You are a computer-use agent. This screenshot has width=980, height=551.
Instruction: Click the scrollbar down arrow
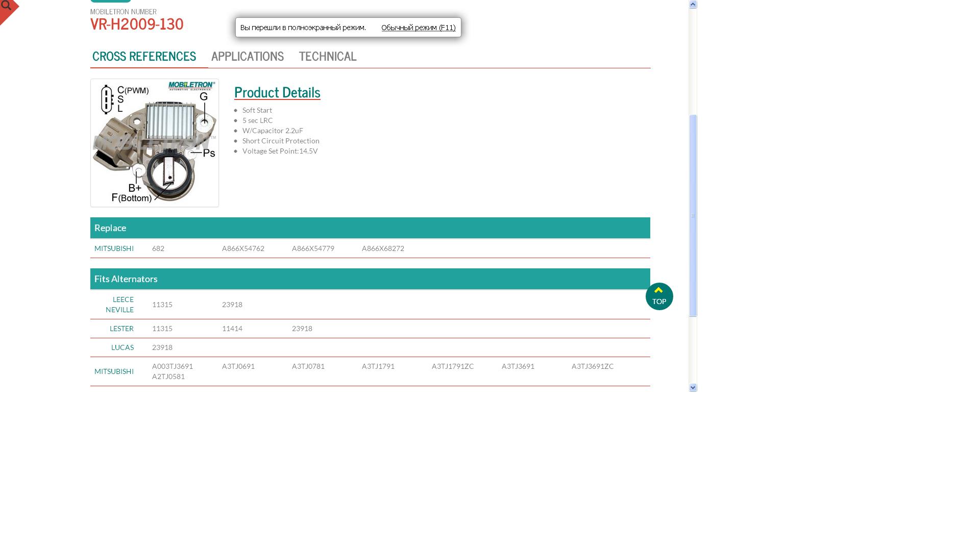[x=693, y=388]
